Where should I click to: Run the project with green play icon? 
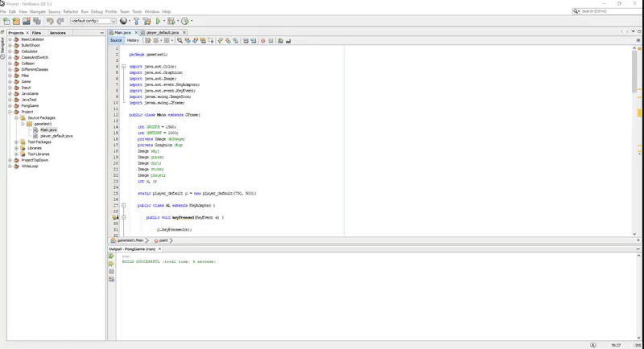[158, 21]
